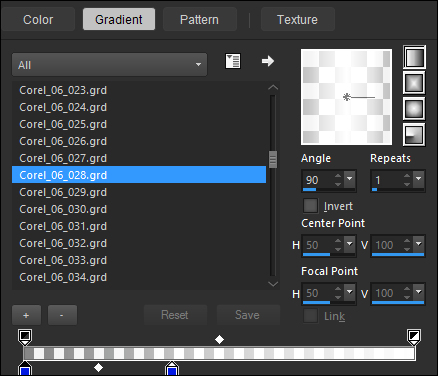Viewport: 438px width, 376px height.
Task: Select Corel_06_031.grd in the list
Action: point(139,226)
